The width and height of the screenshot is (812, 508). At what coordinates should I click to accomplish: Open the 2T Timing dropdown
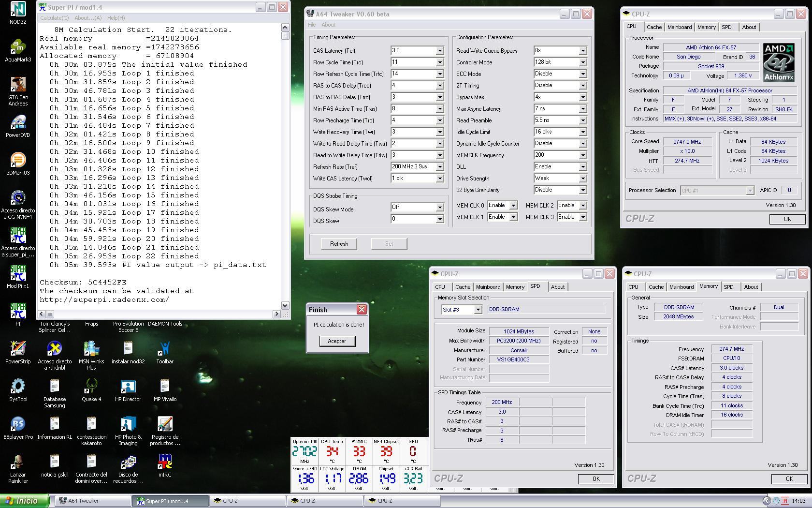[x=582, y=86]
